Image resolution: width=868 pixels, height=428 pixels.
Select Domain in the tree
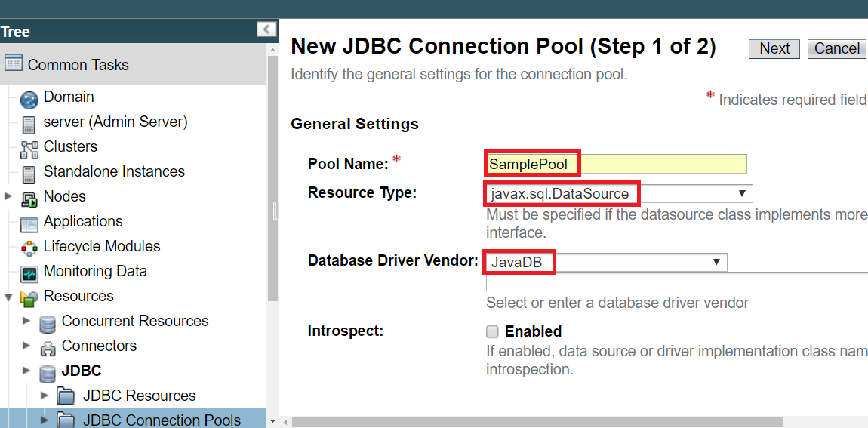(x=69, y=97)
